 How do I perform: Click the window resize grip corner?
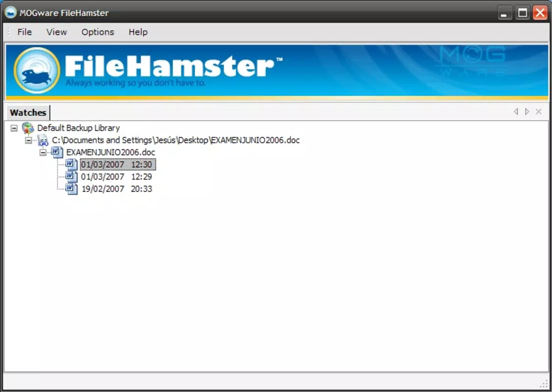pos(544,384)
